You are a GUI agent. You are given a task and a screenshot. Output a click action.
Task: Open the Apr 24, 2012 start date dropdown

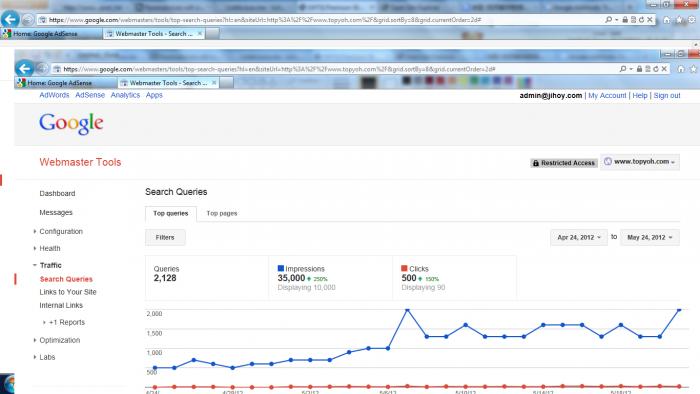click(x=579, y=237)
